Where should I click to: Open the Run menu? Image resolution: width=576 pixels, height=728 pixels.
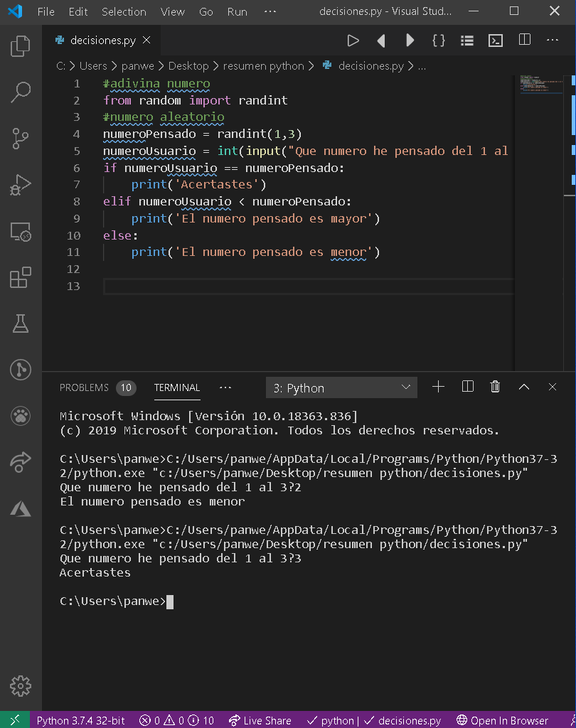pos(237,11)
